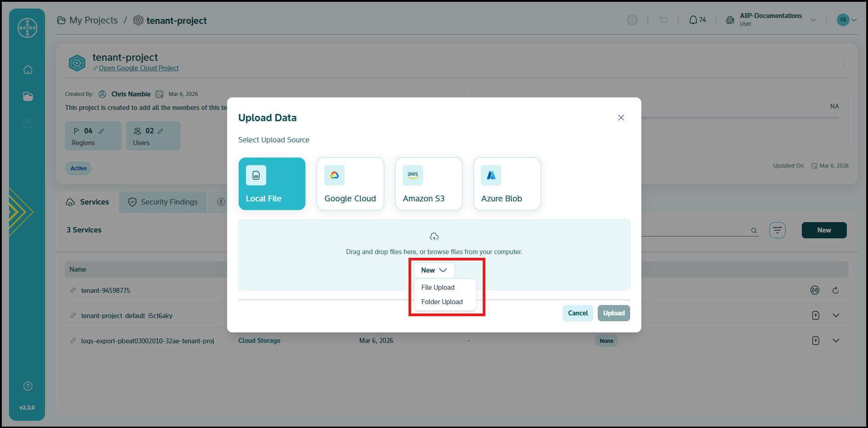
Task: Choose File Upload from the menu
Action: point(438,287)
